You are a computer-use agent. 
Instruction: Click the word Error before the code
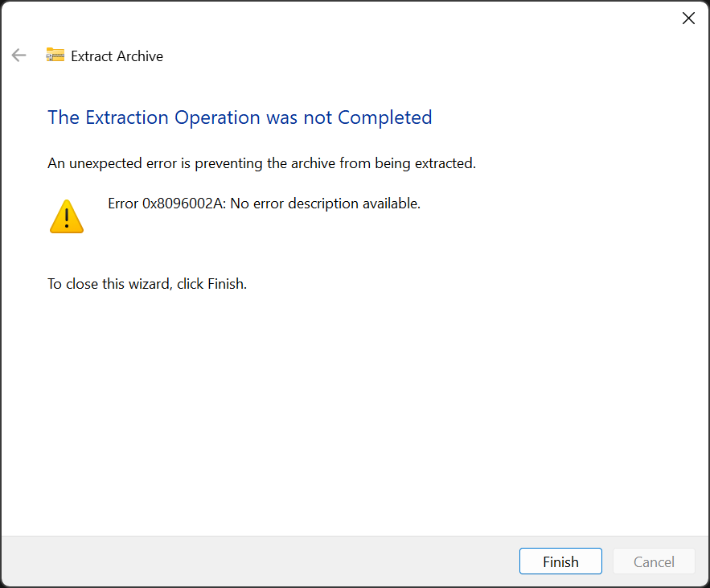coord(123,204)
